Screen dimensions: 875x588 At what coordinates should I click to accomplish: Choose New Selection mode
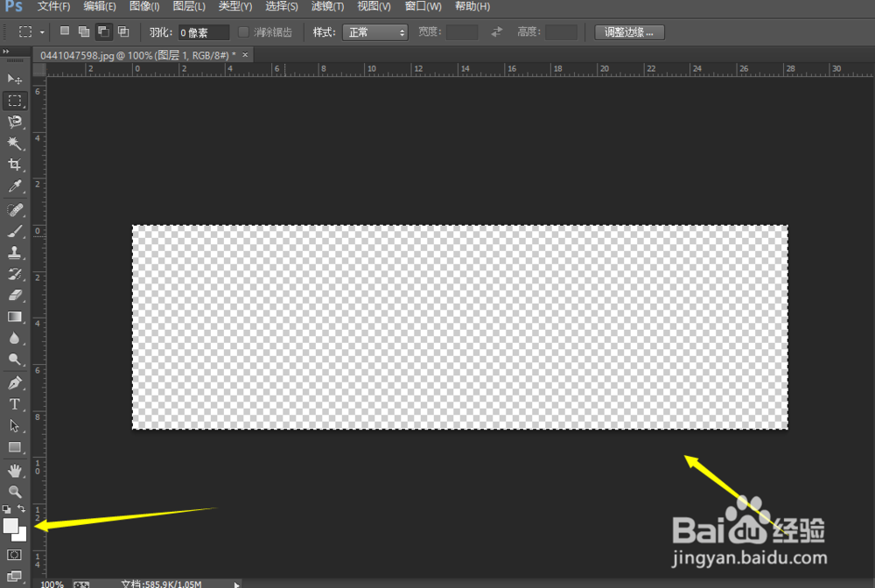pos(65,31)
